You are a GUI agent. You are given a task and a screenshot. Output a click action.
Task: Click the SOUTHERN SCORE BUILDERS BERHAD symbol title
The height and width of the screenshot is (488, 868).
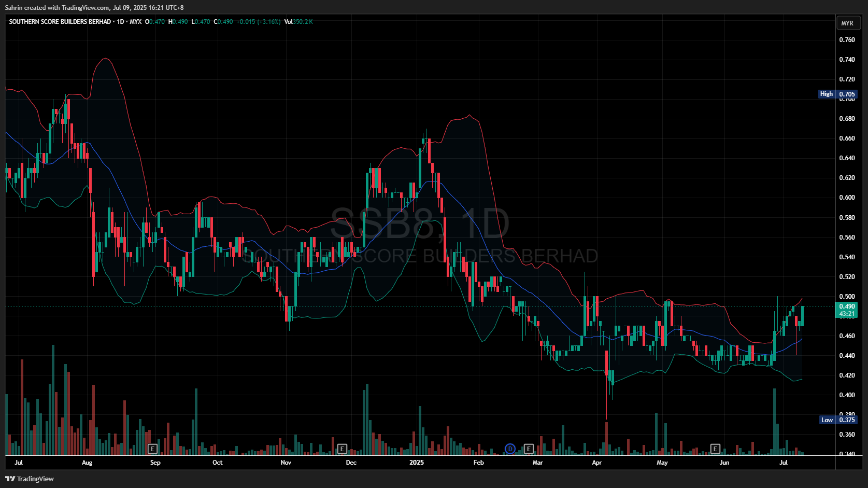click(x=60, y=22)
